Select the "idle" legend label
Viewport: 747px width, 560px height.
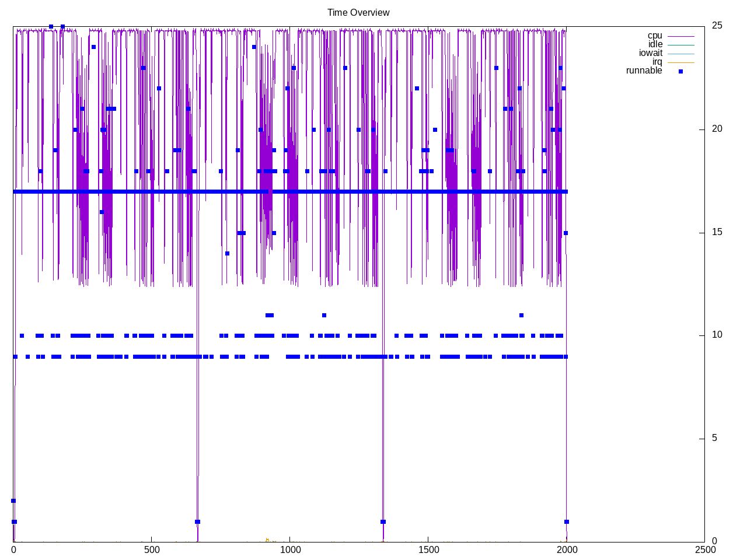click(655, 44)
